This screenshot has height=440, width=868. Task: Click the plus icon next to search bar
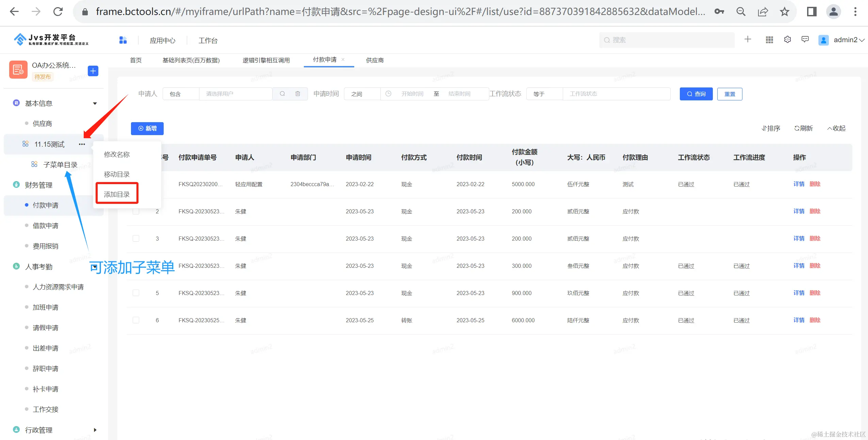pos(748,39)
